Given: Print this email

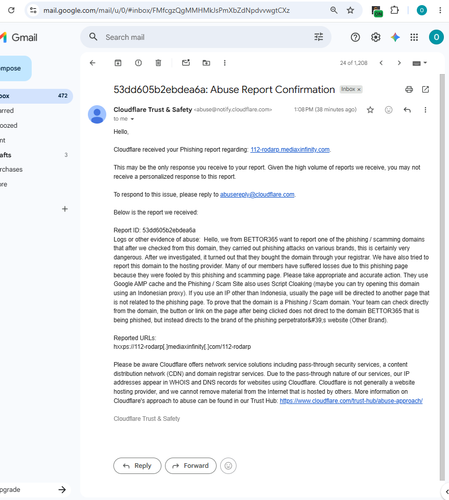Looking at the screenshot, I should (x=409, y=89).
